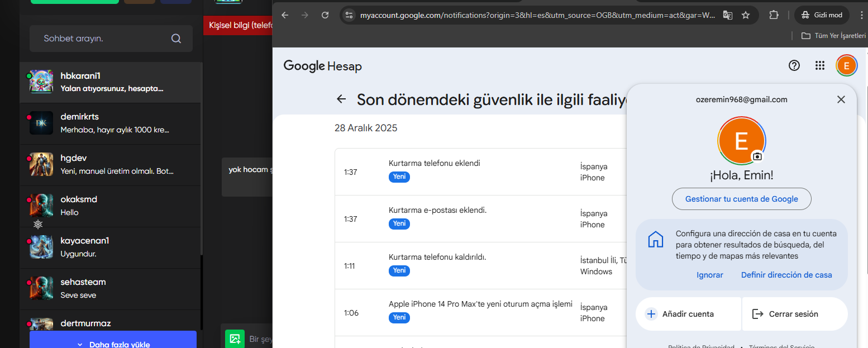This screenshot has height=348, width=868.
Task: Reload the Google account page
Action: tap(325, 15)
